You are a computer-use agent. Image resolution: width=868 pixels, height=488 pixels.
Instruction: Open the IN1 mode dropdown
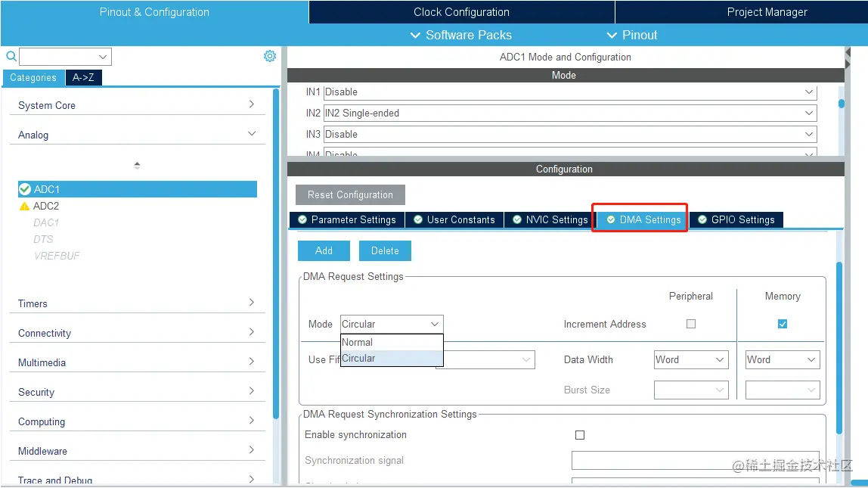[570, 92]
